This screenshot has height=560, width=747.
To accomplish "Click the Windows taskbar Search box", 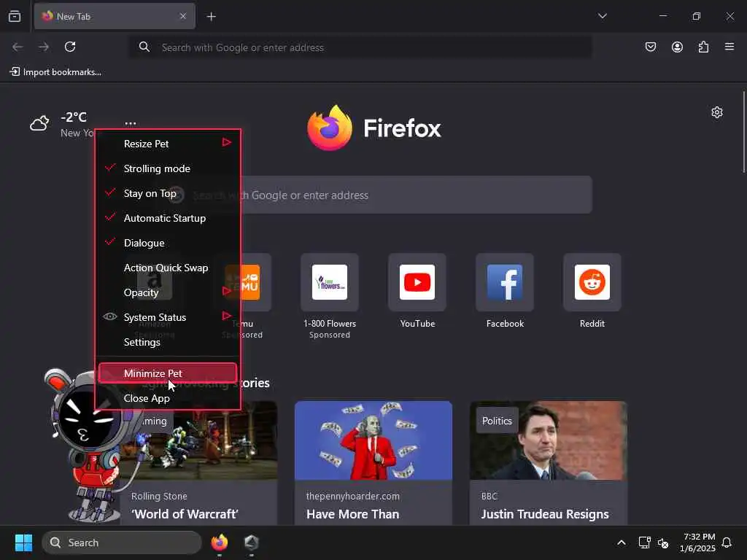I will (122, 542).
